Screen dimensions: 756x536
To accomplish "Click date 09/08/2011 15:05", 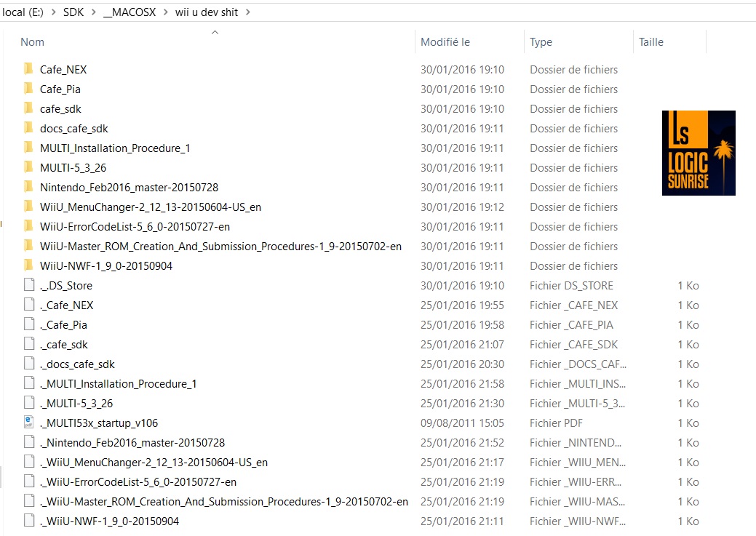I will click(x=462, y=423).
